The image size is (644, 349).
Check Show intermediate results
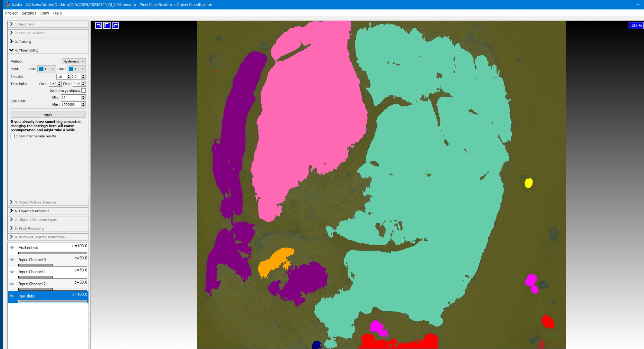coord(13,136)
